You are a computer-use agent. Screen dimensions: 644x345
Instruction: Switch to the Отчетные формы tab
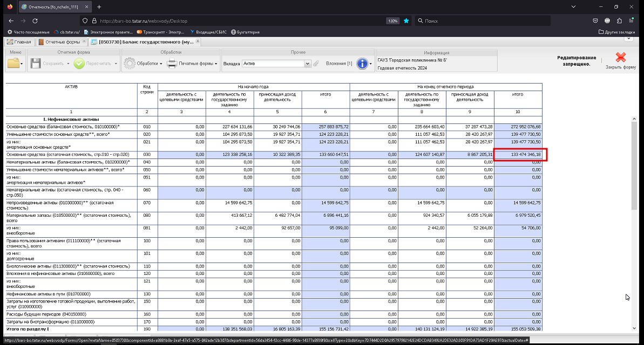[62, 42]
